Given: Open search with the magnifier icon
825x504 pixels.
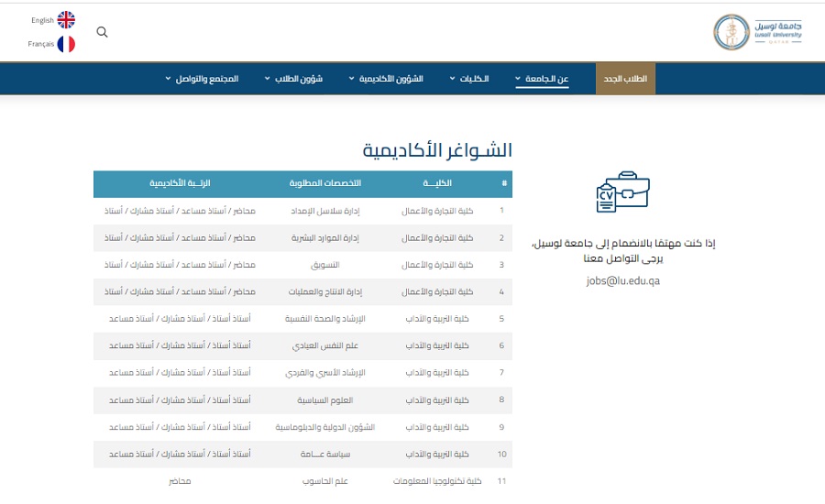Looking at the screenshot, I should (x=102, y=32).
